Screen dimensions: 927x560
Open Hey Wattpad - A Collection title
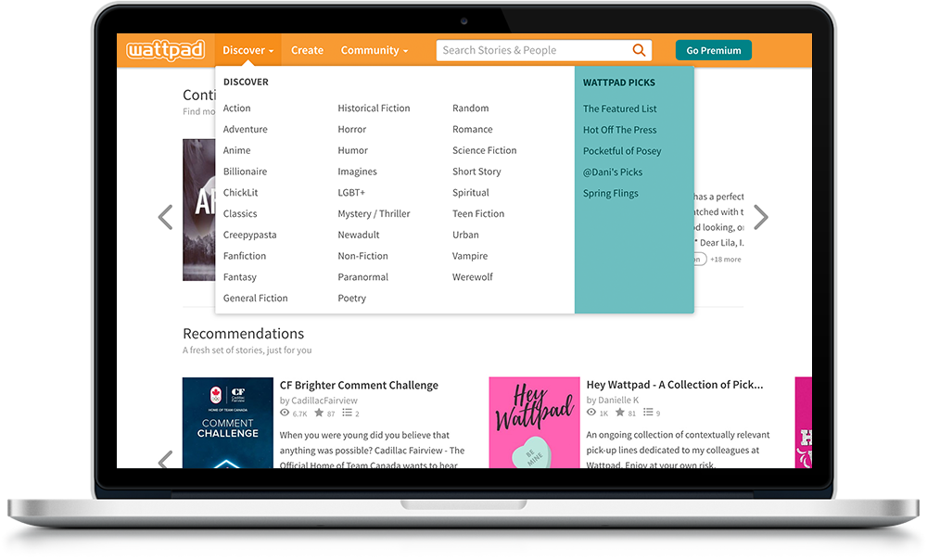point(675,385)
